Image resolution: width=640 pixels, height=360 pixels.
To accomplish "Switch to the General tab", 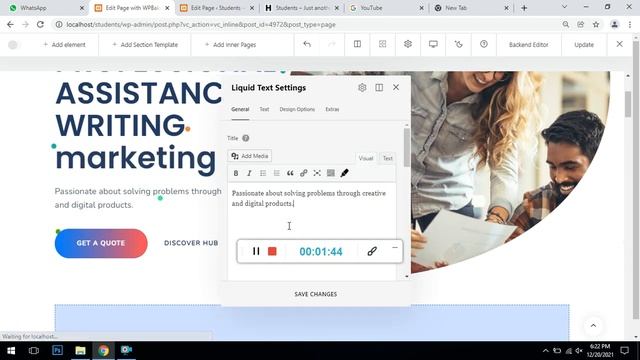I will pyautogui.click(x=240, y=109).
